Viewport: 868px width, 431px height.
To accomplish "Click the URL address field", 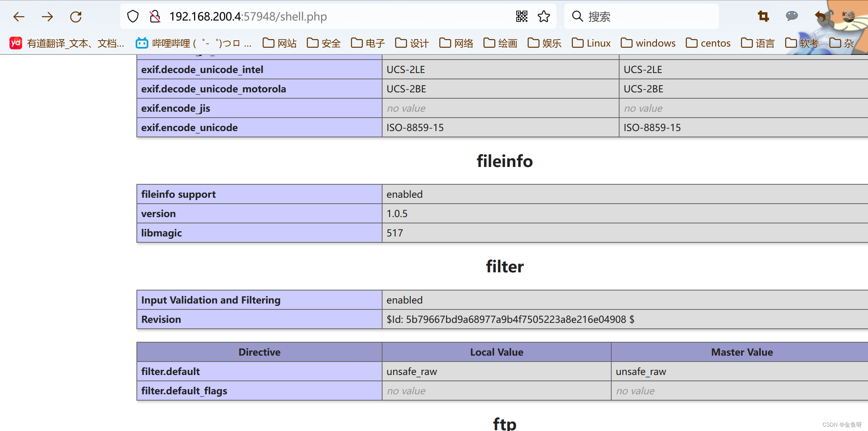I will tap(339, 17).
